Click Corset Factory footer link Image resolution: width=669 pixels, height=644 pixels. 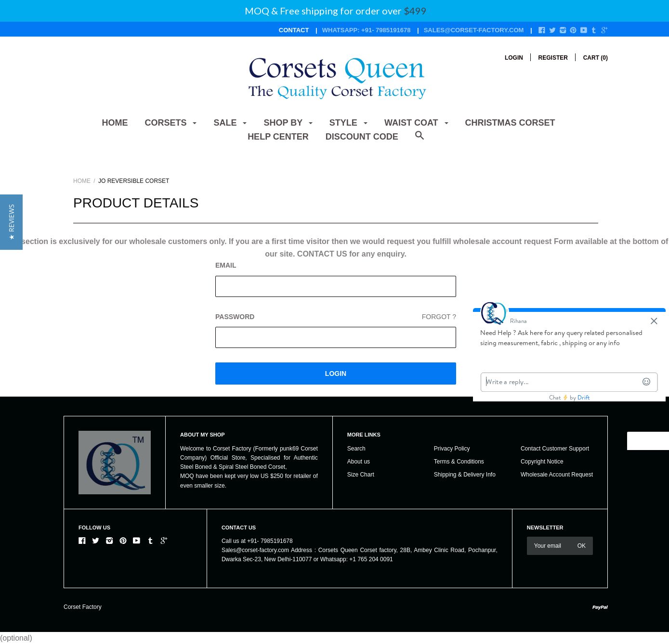pyautogui.click(x=82, y=607)
